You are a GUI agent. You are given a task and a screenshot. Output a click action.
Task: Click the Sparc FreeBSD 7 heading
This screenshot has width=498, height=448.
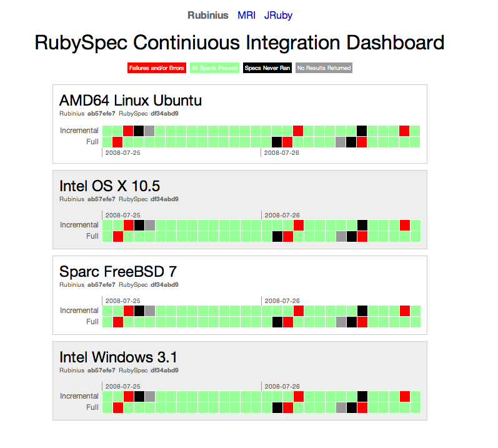point(118,271)
